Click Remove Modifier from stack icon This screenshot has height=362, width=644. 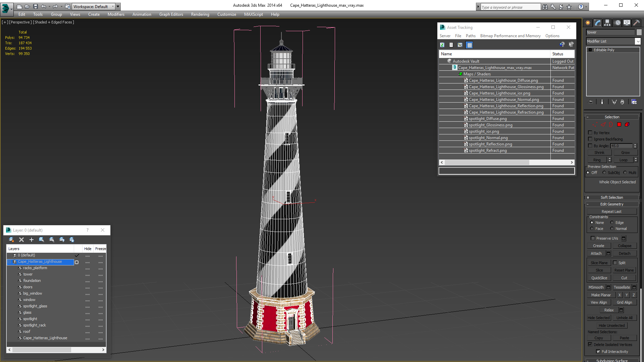tap(623, 102)
